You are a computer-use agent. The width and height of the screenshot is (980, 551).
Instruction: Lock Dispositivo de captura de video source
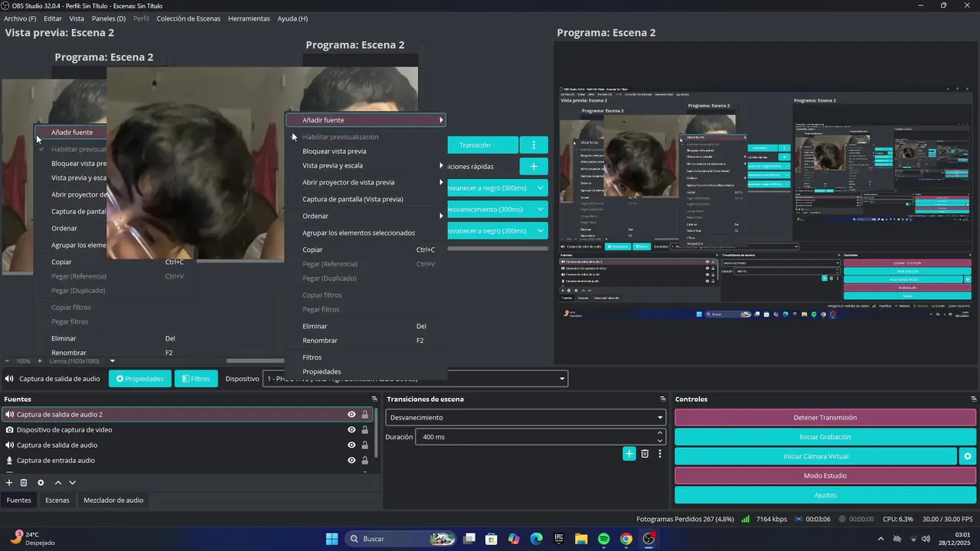[x=365, y=430]
